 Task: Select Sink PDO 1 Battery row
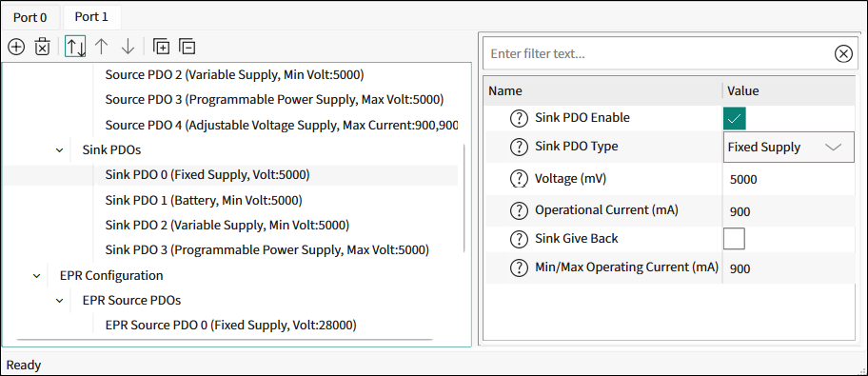click(x=204, y=200)
